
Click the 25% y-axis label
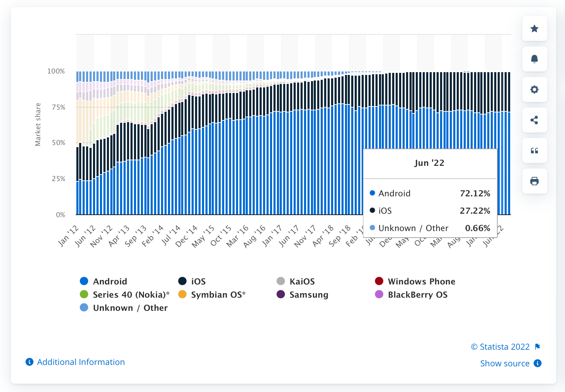(x=58, y=179)
